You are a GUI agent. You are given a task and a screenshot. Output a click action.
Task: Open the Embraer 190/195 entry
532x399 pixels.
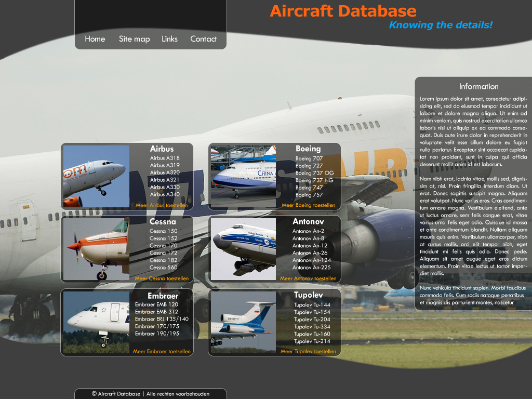157,334
